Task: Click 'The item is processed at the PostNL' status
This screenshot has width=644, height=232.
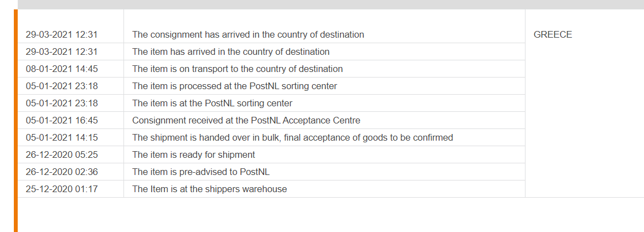Action: point(235,86)
